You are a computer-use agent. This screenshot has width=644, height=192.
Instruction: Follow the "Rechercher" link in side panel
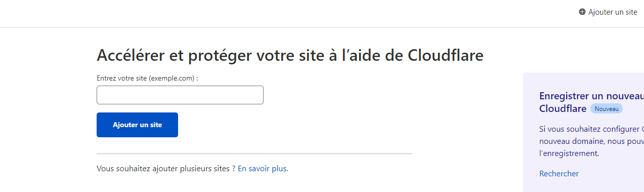[x=559, y=173]
